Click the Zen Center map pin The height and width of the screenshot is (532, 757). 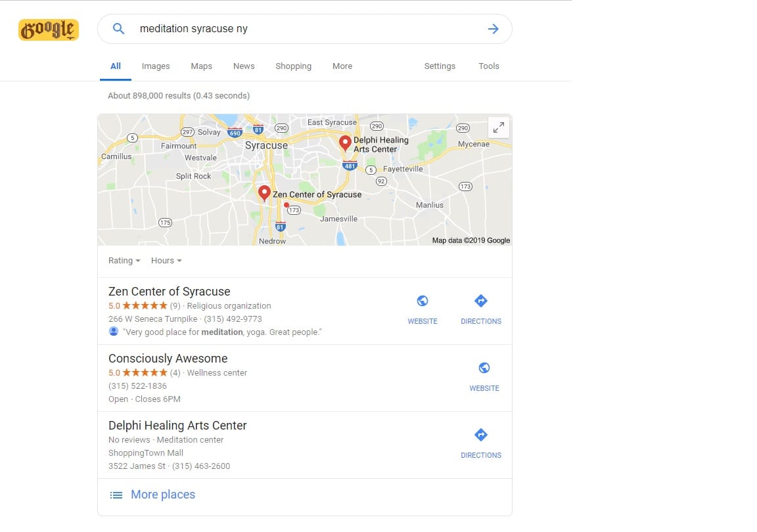pyautogui.click(x=264, y=192)
